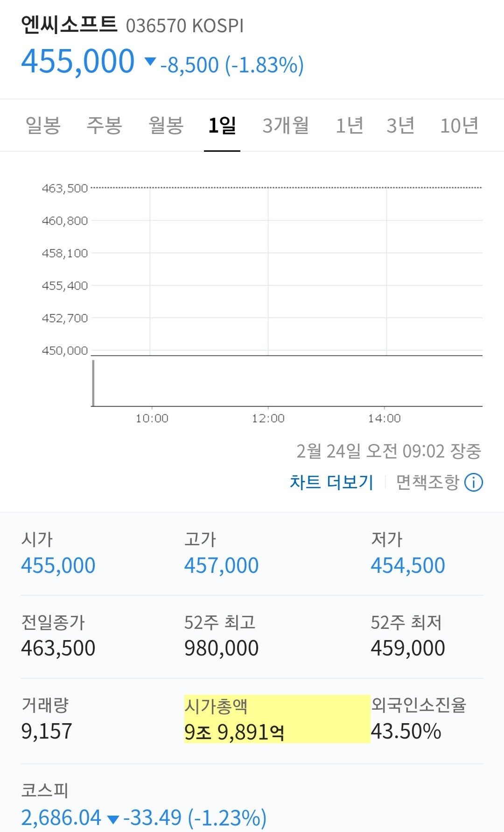504x832 pixels.
Task: Click the volume bar in the chart
Action: coord(93,383)
